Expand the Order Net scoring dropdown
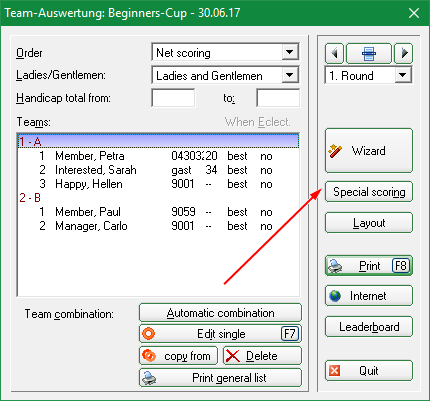 pos(289,52)
